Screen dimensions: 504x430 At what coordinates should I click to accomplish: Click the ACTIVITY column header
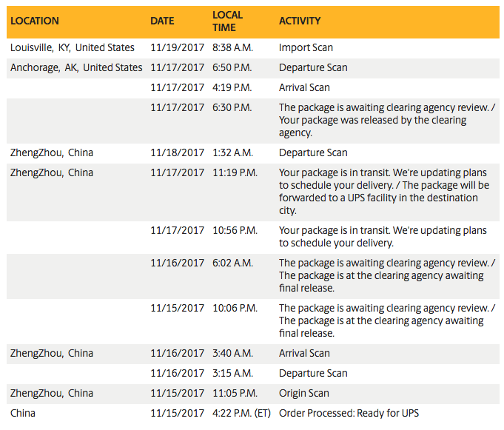pos(300,21)
